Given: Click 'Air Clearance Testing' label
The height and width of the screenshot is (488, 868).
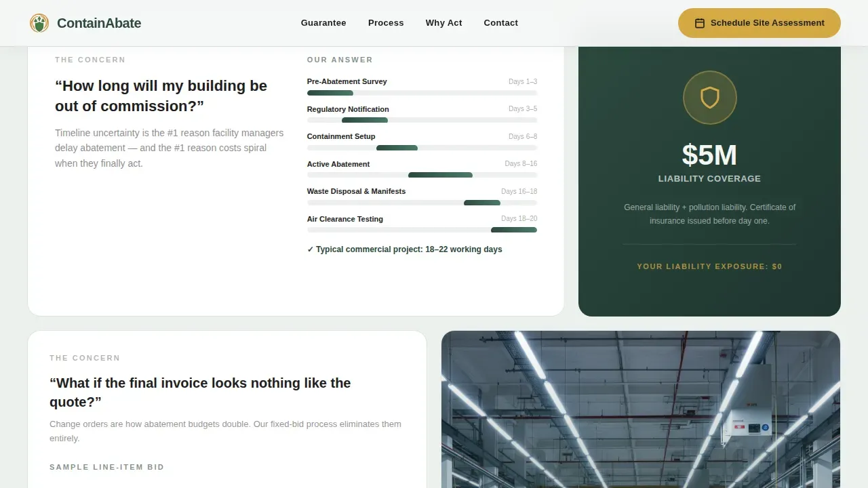Looking at the screenshot, I should click(x=344, y=219).
